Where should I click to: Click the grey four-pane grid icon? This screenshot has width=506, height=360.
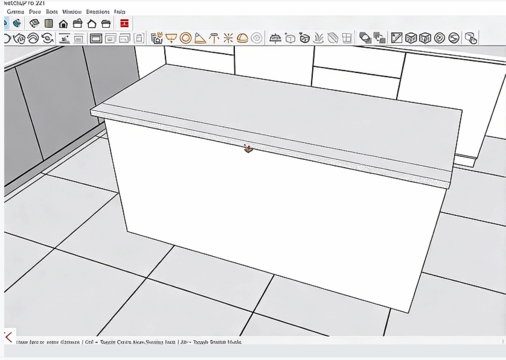347,38
